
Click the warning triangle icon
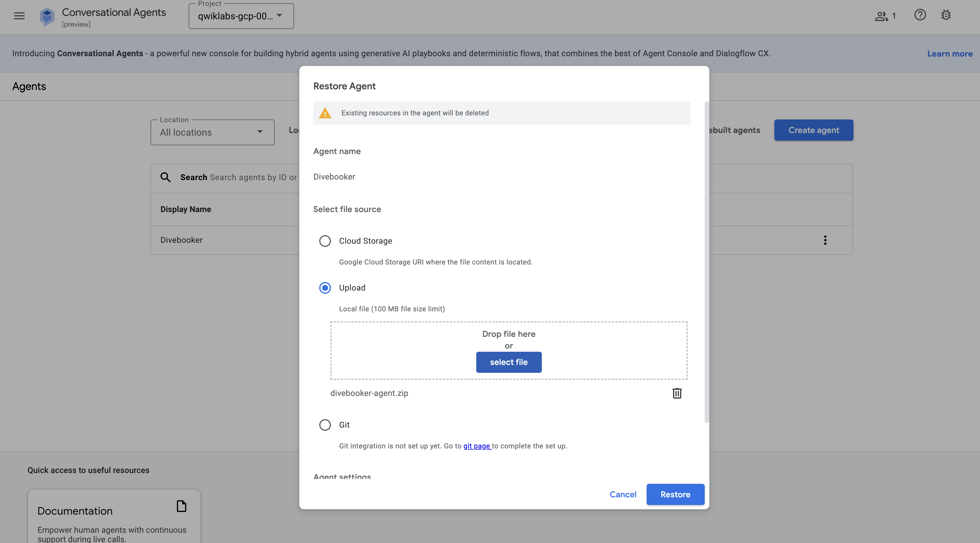tap(325, 113)
